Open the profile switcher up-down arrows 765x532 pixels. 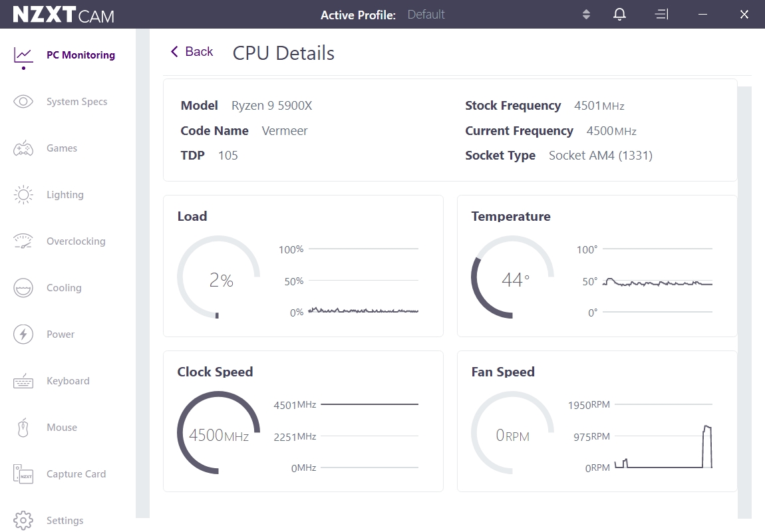(587, 14)
